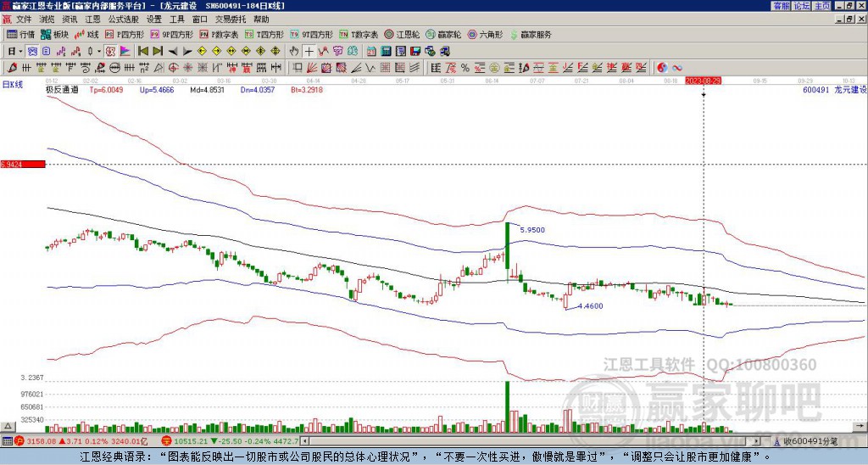The height and width of the screenshot is (465, 868).
Task: Open the 交易委托 menu
Action: click(231, 20)
